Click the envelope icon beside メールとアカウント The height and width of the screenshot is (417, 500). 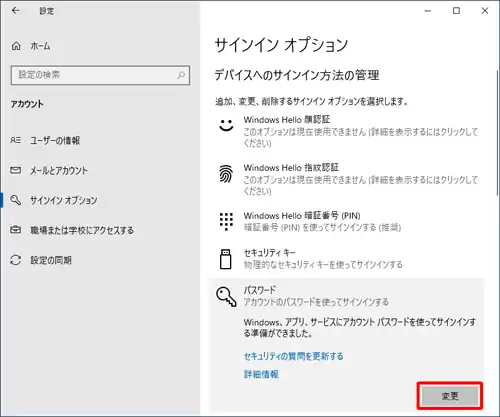point(16,170)
